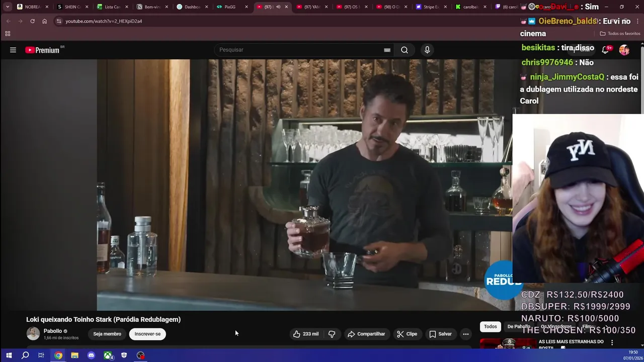The height and width of the screenshot is (362, 644).
Task: Click the Compartilhar share button
Action: (366, 334)
